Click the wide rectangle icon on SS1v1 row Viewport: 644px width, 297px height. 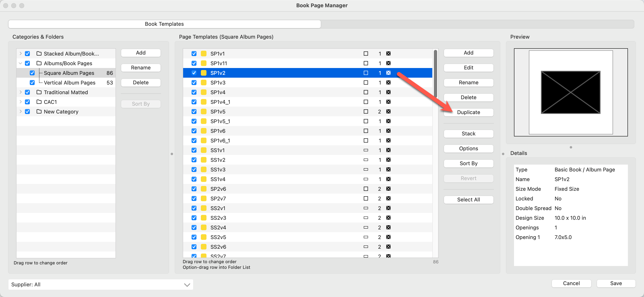(x=366, y=150)
